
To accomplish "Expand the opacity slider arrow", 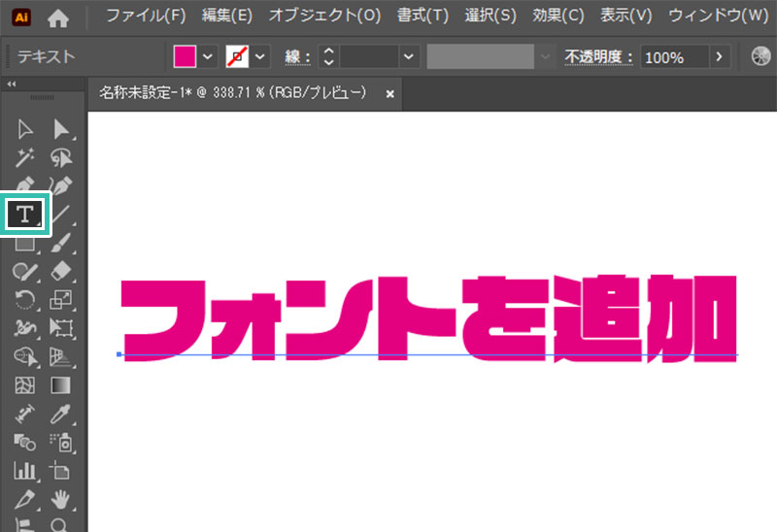I will [719, 57].
